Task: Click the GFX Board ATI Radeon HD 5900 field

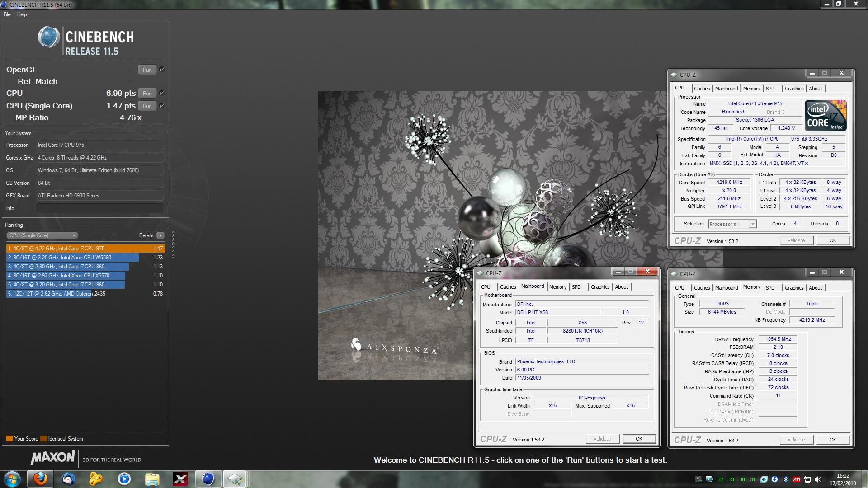Action: coord(99,196)
